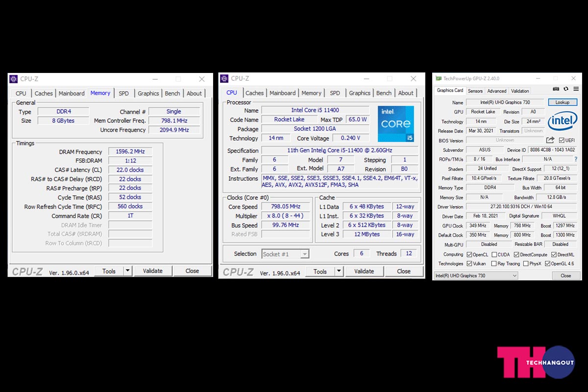Click the Driver Version field in GPU-Z

[x=521, y=207]
